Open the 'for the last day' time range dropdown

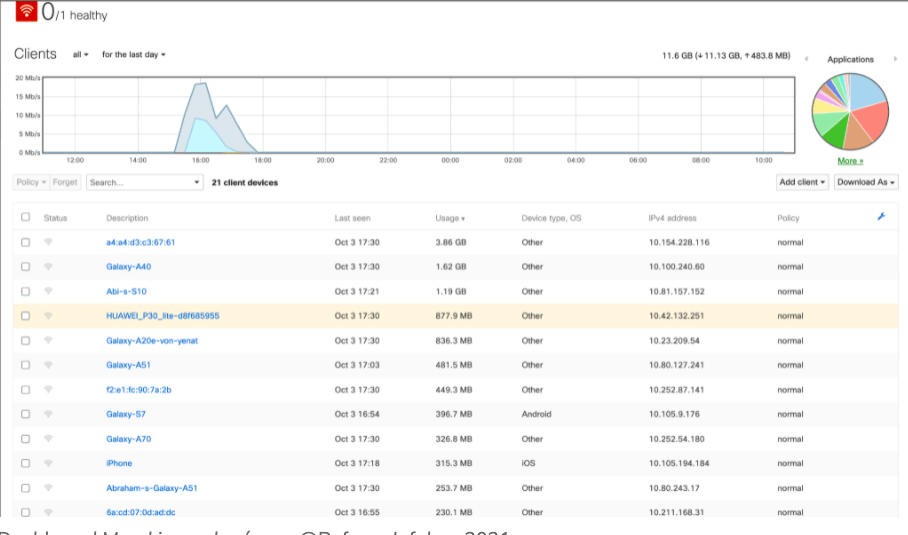(x=134, y=54)
